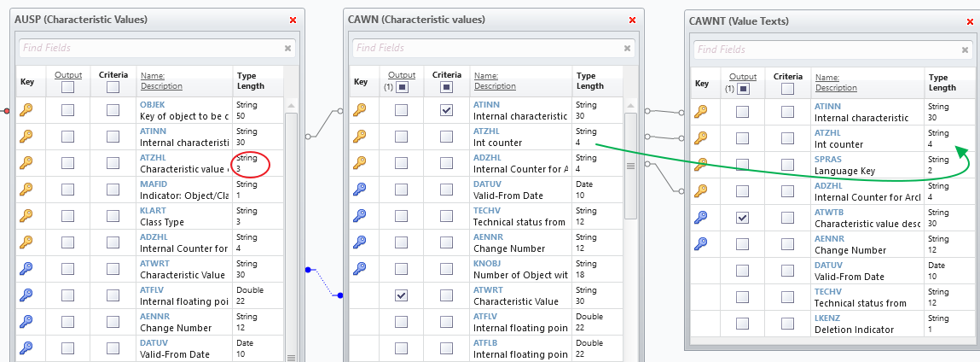Click the blue key icon for KNOBJ in CAWN
The width and height of the screenshot is (980, 362).
tap(360, 269)
